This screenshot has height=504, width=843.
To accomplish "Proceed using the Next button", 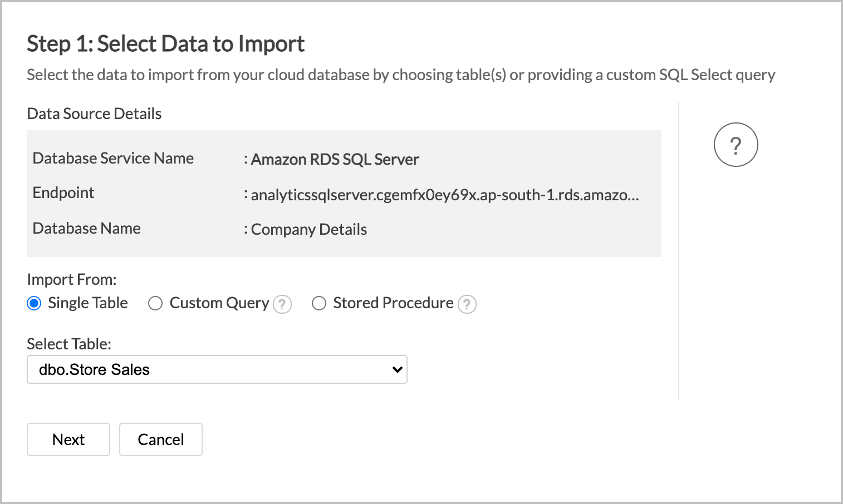I will [68, 439].
